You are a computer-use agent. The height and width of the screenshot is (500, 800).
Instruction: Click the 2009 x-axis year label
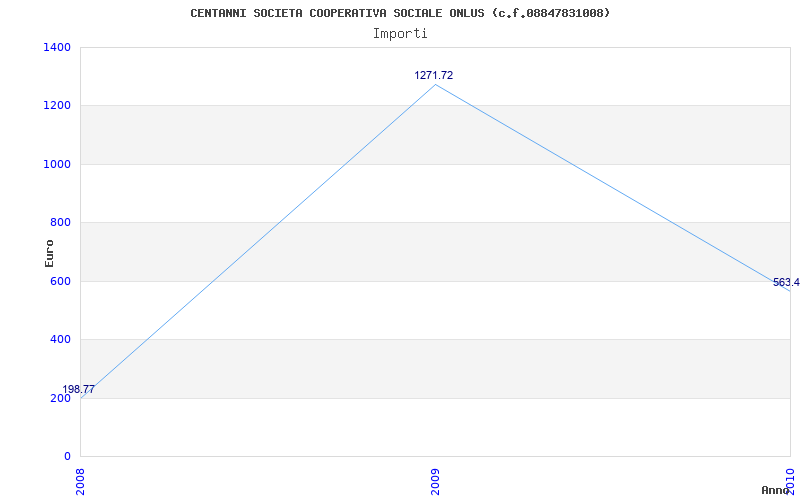(x=435, y=482)
